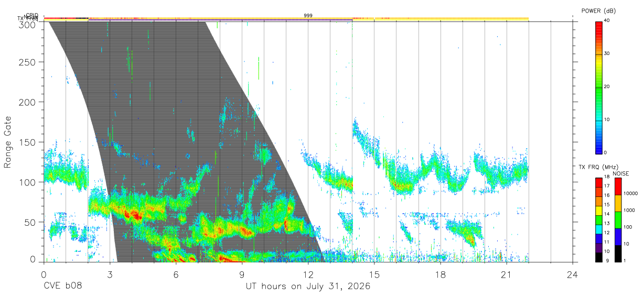Click the 250 tick label on range axis
Screen dimensions: 644x297
28,62
